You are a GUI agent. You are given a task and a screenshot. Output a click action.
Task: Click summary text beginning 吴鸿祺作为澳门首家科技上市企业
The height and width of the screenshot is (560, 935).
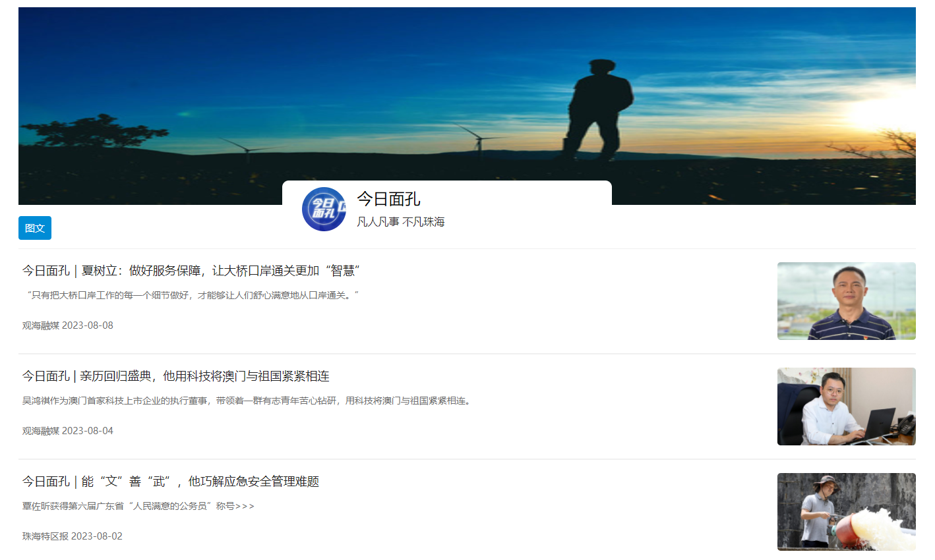[249, 401]
